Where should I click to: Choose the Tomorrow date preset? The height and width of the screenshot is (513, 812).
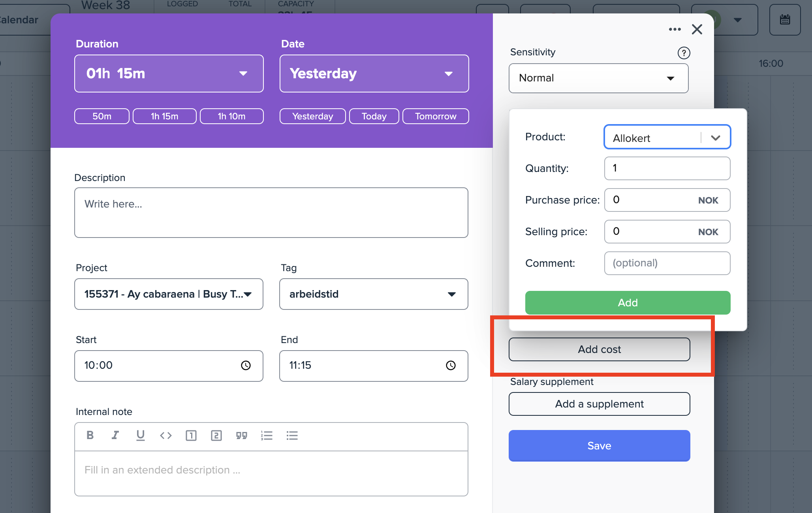pos(435,116)
